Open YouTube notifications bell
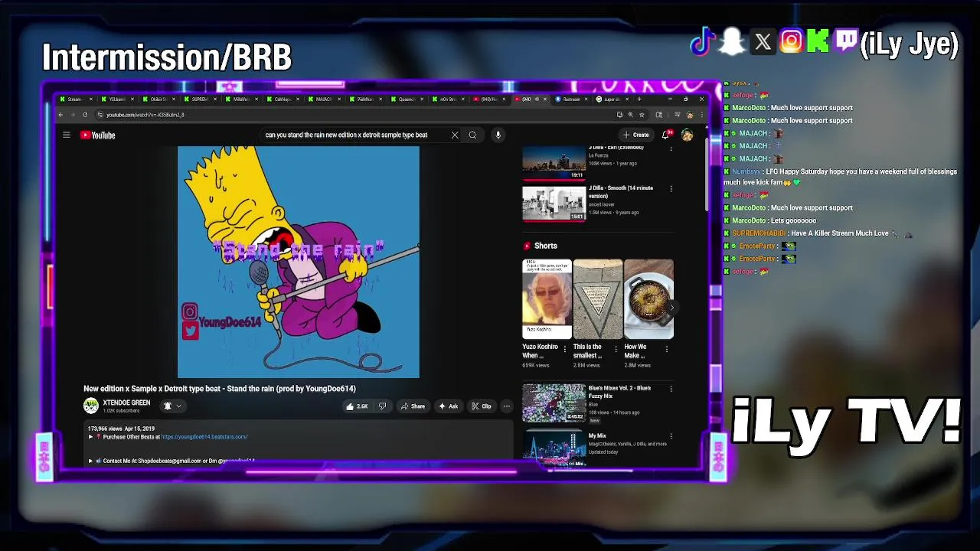Image resolution: width=980 pixels, height=551 pixels. [666, 135]
